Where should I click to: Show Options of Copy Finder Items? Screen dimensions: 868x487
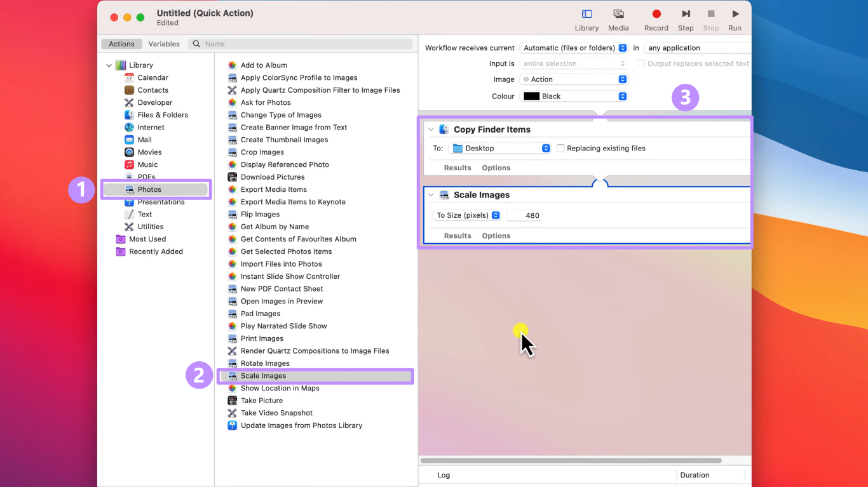[x=496, y=168]
